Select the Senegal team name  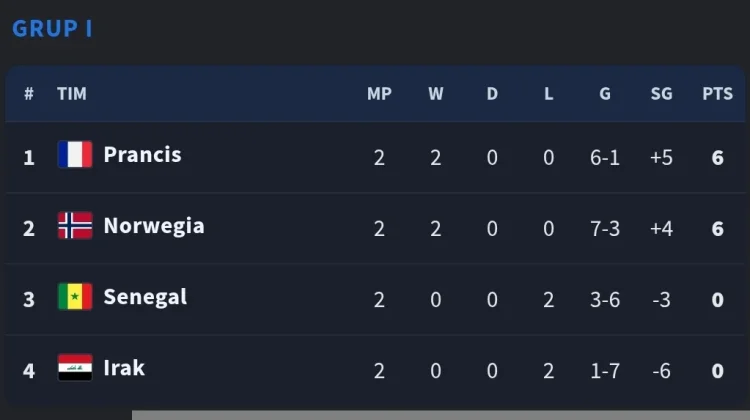pyautogui.click(x=145, y=297)
